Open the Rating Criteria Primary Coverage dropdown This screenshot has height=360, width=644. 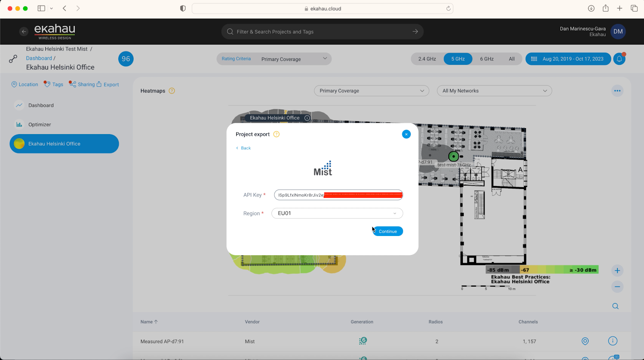[274, 59]
